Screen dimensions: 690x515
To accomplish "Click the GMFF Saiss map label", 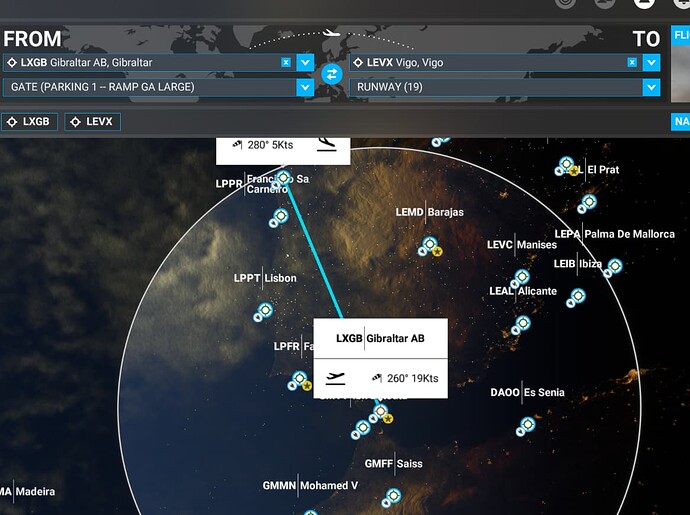I will (x=393, y=464).
